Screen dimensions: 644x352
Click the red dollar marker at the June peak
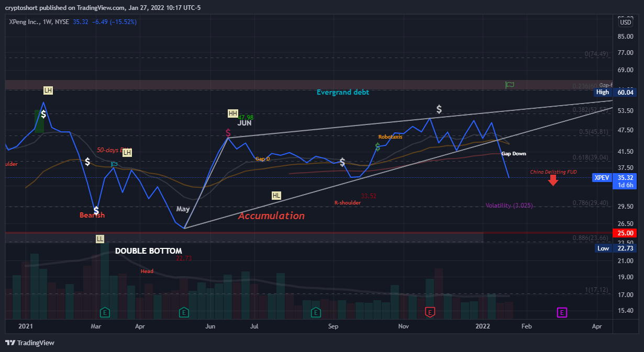pos(228,133)
